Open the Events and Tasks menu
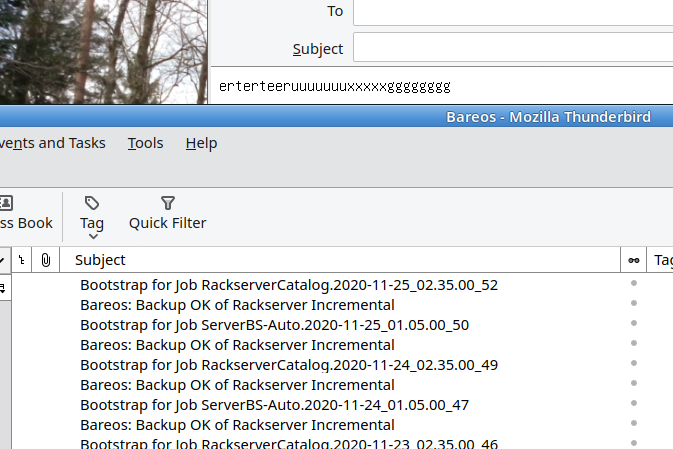This screenshot has height=449, width=673. point(52,143)
